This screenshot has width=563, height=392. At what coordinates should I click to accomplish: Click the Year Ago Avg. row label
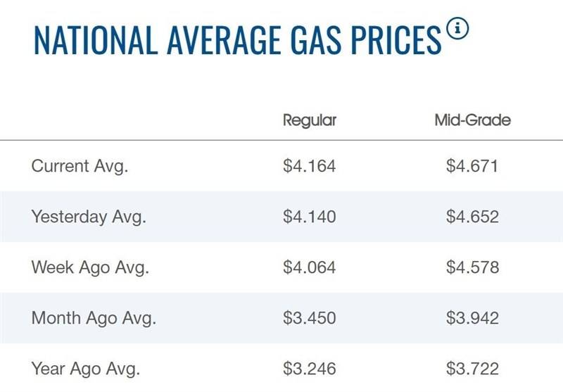point(86,367)
